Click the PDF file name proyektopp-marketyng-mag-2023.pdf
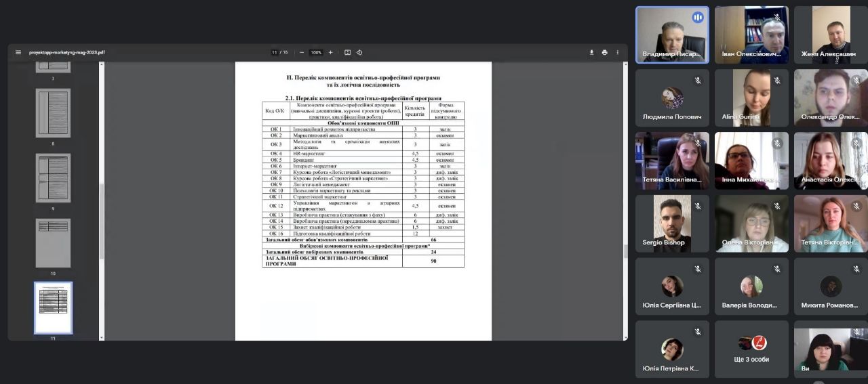This screenshot has width=868, height=384. 67,52
